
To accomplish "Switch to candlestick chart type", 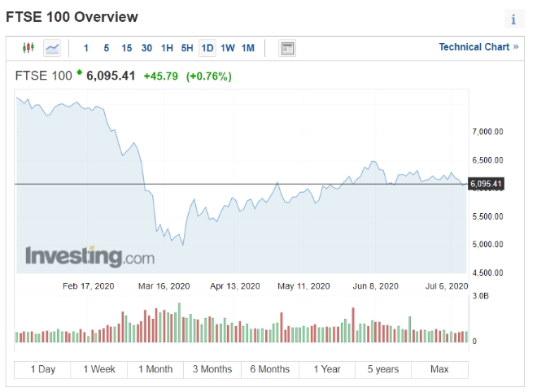I will click(x=28, y=48).
